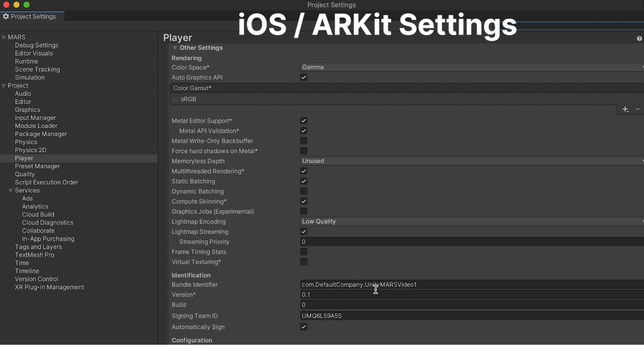Toggle Metal API Validation checkbox
The image size is (644, 345).
point(303,131)
